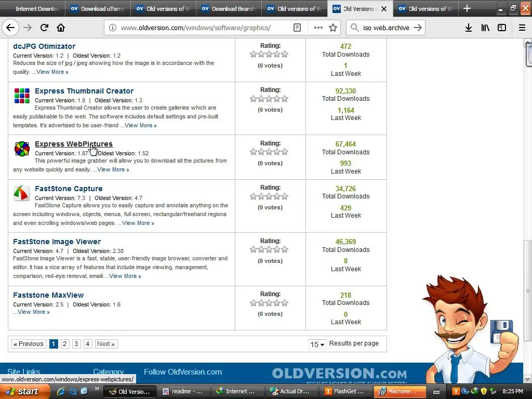
Task: Click Category heading in footer
Action: pos(108,372)
